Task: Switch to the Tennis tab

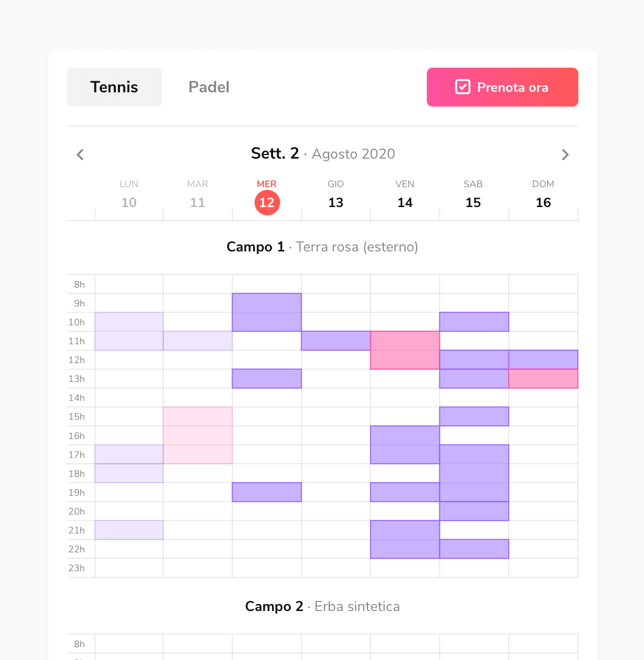Action: pos(114,87)
